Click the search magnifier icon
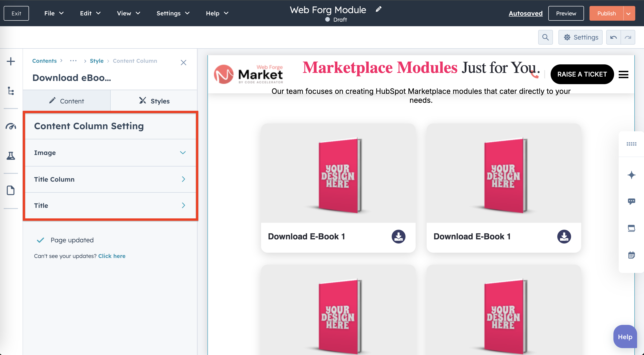The height and width of the screenshot is (355, 644). [545, 37]
